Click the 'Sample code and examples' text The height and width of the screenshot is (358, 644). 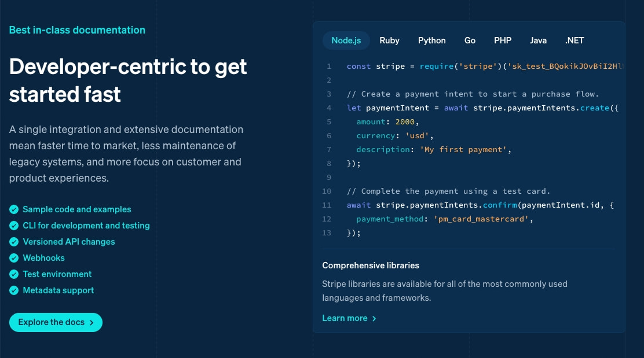(x=77, y=209)
